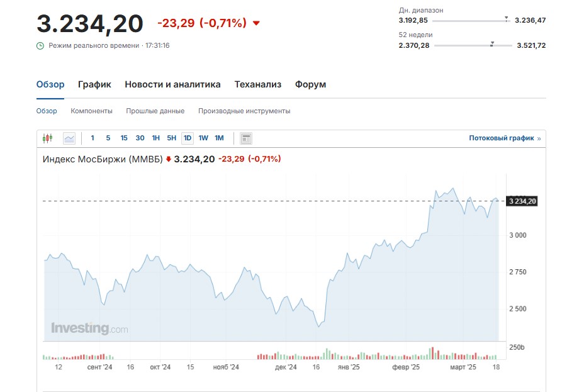Viewport: 562px width, 392px height.
Task: Select the 1M interval
Action: pyautogui.click(x=219, y=138)
